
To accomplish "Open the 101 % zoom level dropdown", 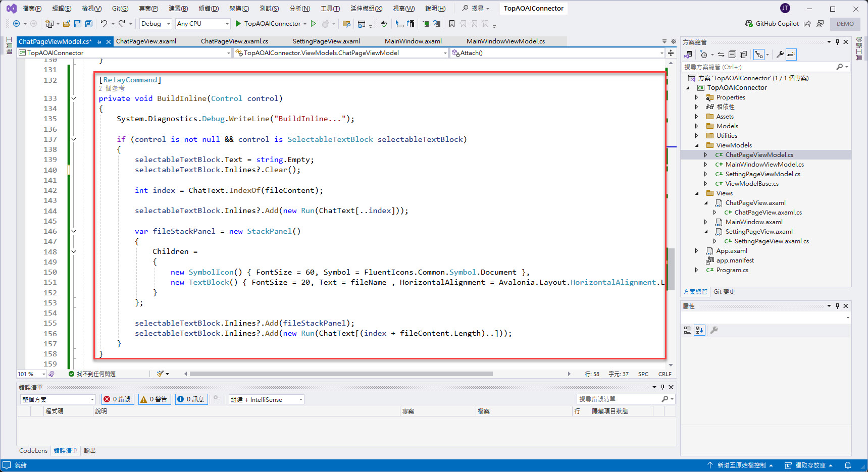I will [31, 374].
